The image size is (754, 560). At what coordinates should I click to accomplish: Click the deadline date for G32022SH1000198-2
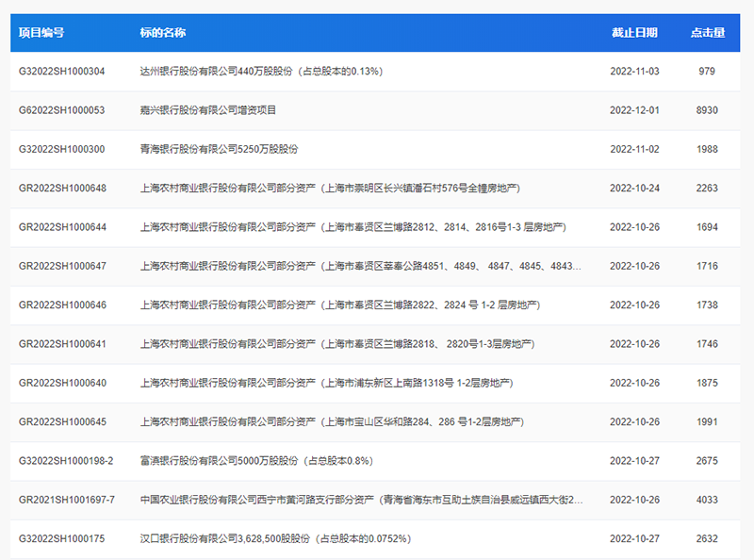pos(634,461)
